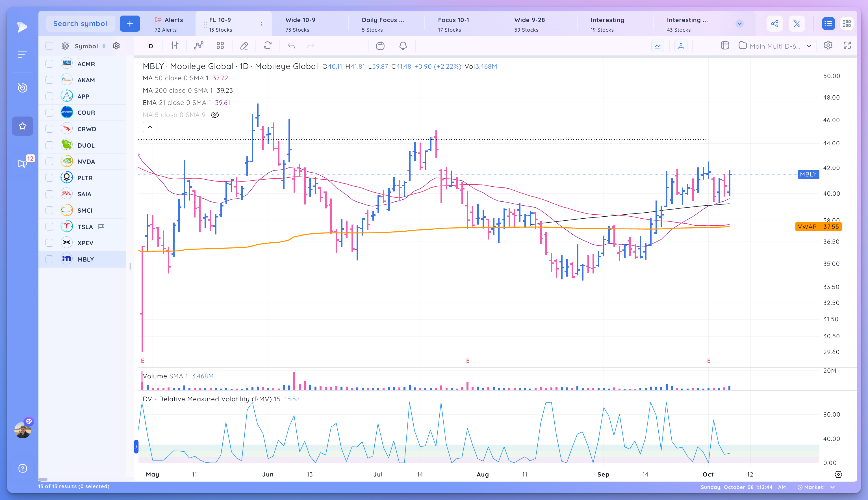Open the history replay sidebar icon
Image resolution: width=868 pixels, height=500 pixels.
[x=22, y=88]
